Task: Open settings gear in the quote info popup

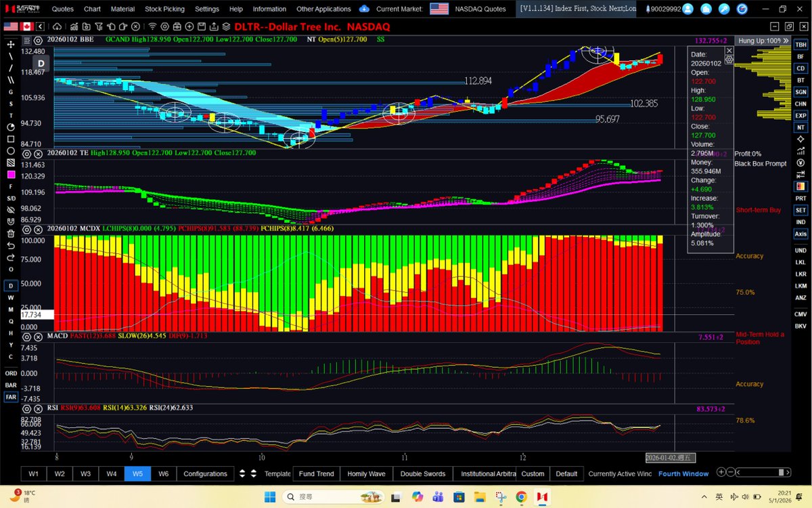Action: [729, 60]
